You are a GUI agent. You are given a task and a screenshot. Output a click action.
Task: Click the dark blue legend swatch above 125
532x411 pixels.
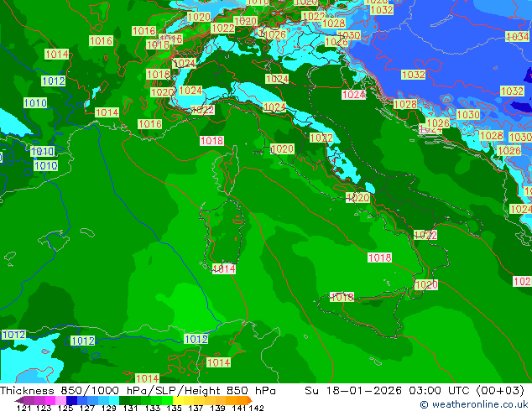tap(71, 400)
